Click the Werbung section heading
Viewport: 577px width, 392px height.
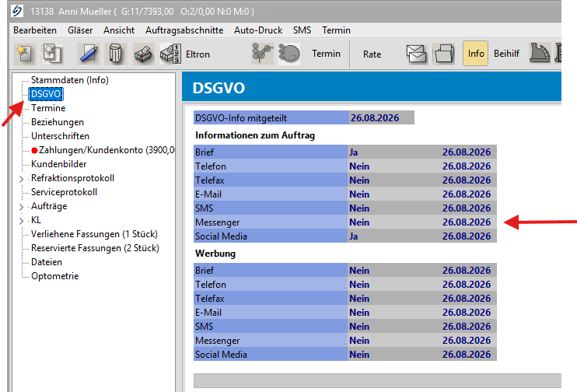(215, 254)
